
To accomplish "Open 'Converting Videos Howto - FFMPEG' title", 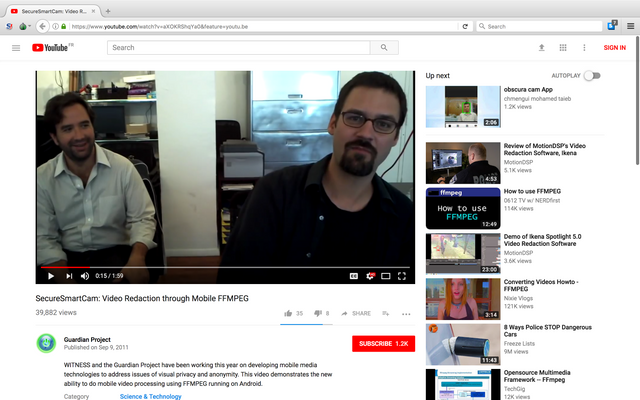I will click(541, 285).
